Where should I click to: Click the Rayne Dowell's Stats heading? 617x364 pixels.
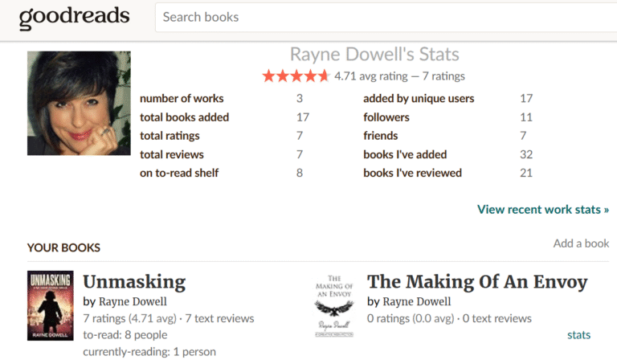(374, 55)
